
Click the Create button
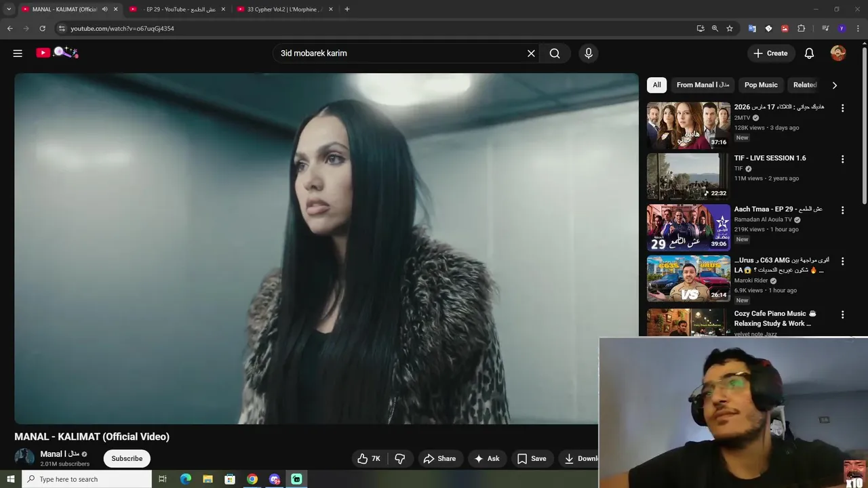click(x=770, y=54)
